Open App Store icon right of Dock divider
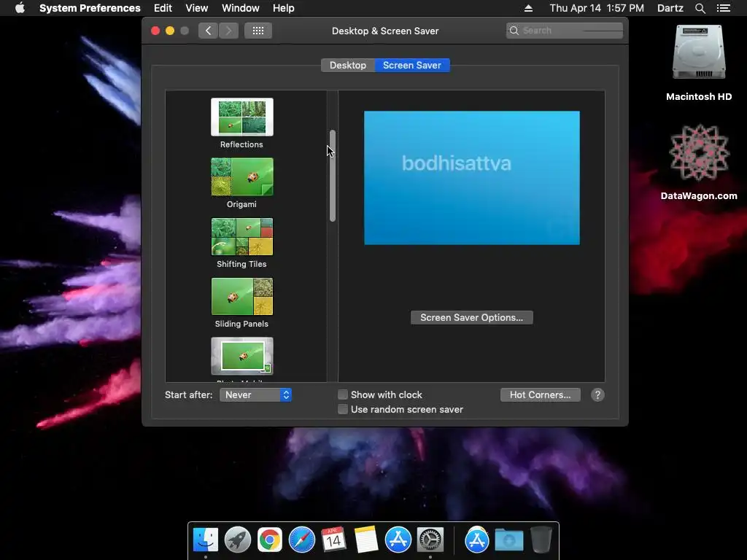 (477, 540)
